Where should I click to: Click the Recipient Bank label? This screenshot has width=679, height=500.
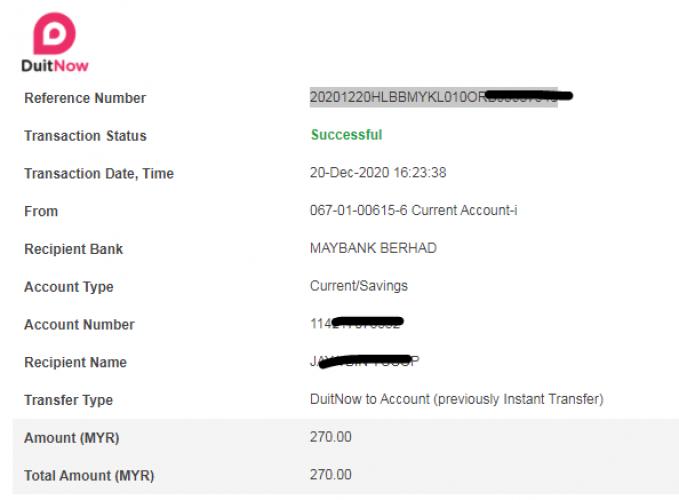(x=74, y=249)
